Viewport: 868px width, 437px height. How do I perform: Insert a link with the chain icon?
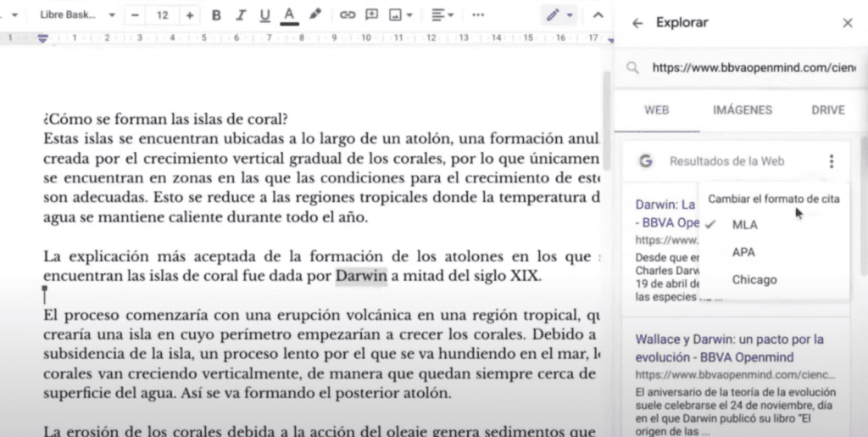(x=348, y=15)
